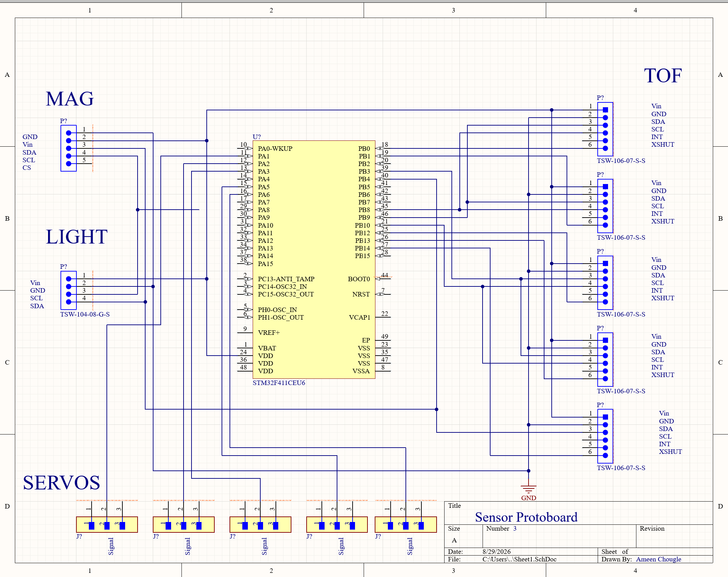Click the PH1-OSC_OUT pin label

pyautogui.click(x=281, y=318)
